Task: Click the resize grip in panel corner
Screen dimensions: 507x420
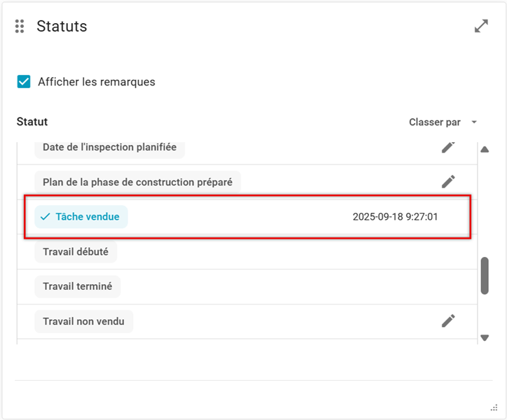Action: pos(494,407)
